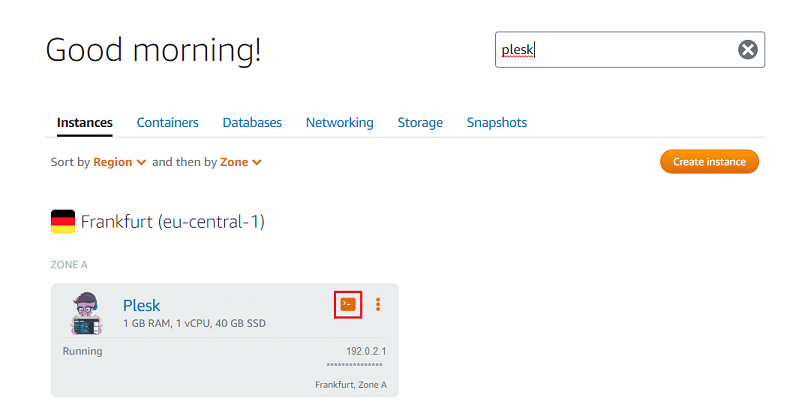Click the Frankfurt (eu-central-1) region heading
Screen dimensions: 805x402
click(172, 221)
